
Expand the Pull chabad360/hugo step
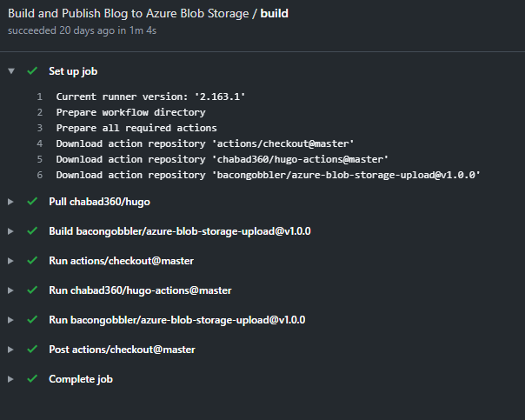(10, 202)
